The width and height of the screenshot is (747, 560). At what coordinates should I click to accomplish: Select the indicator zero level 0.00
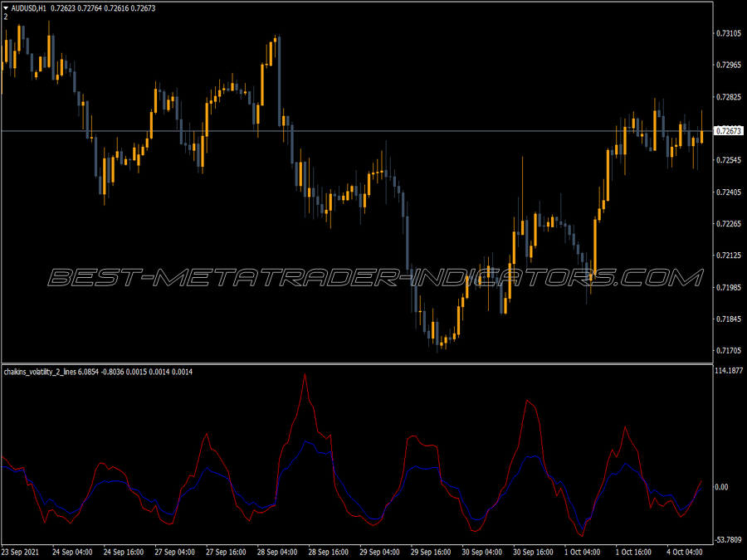[721, 487]
